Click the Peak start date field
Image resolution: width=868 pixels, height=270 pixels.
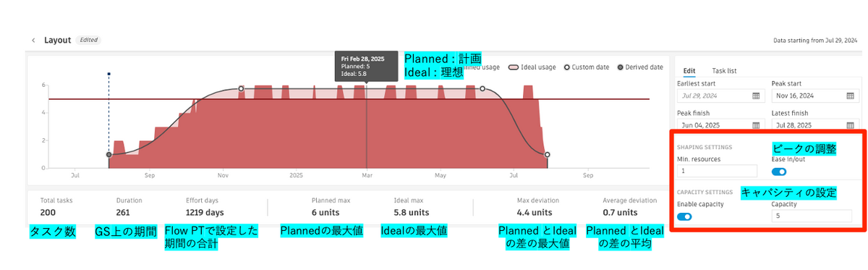click(815, 96)
